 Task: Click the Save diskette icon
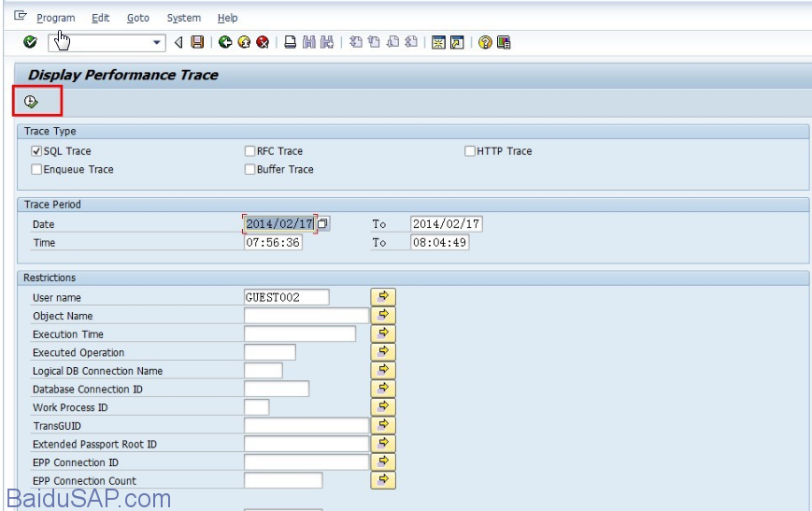coord(197,42)
